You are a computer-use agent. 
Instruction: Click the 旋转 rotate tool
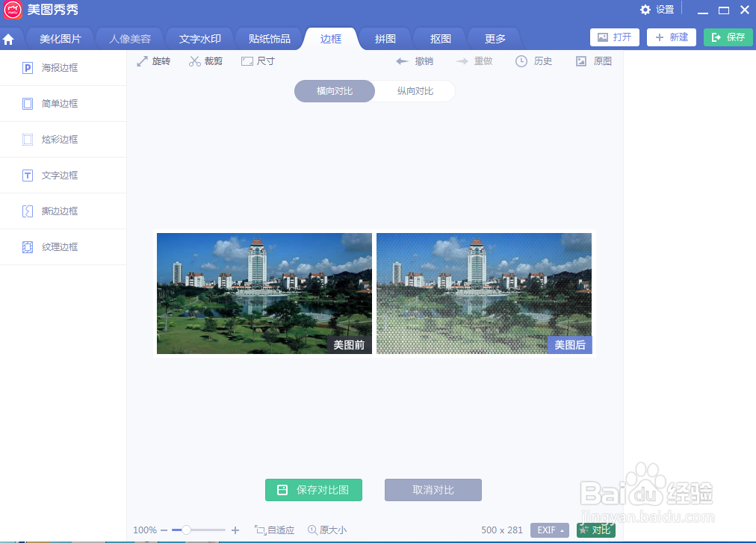pos(153,61)
